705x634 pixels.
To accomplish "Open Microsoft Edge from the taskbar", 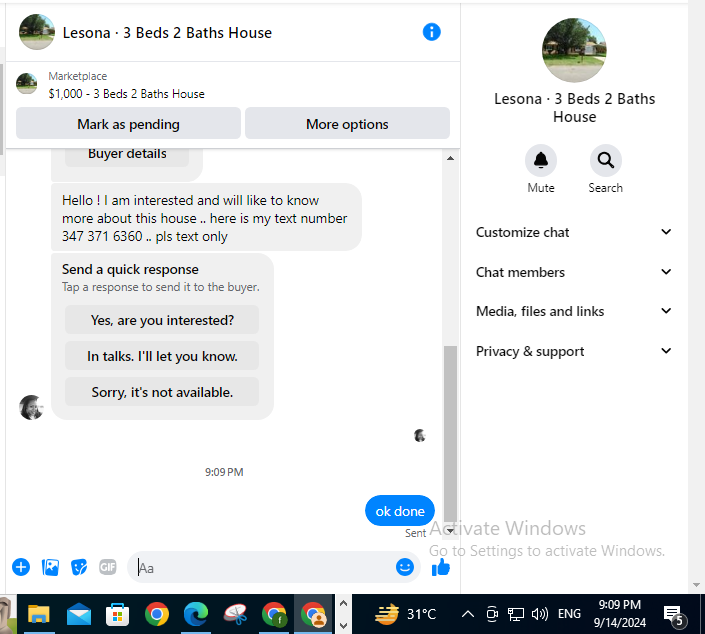I will pyautogui.click(x=196, y=614).
